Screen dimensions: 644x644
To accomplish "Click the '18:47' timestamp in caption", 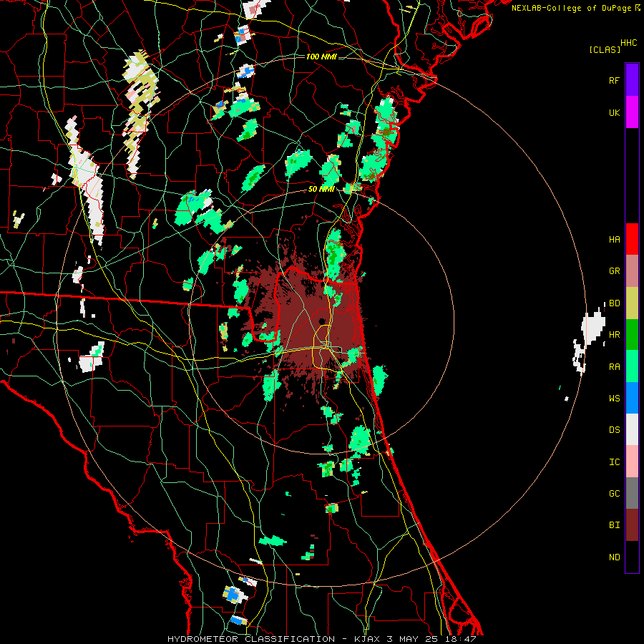I will coord(462,639).
